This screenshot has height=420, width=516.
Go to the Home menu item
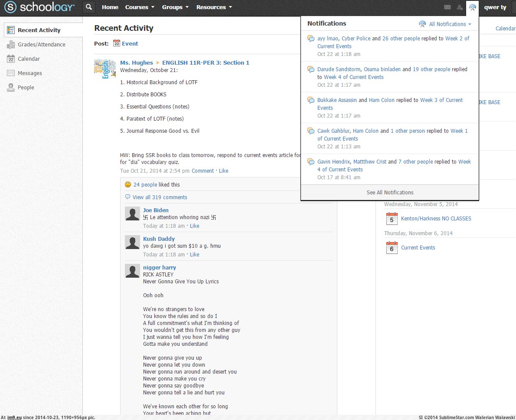coord(110,7)
